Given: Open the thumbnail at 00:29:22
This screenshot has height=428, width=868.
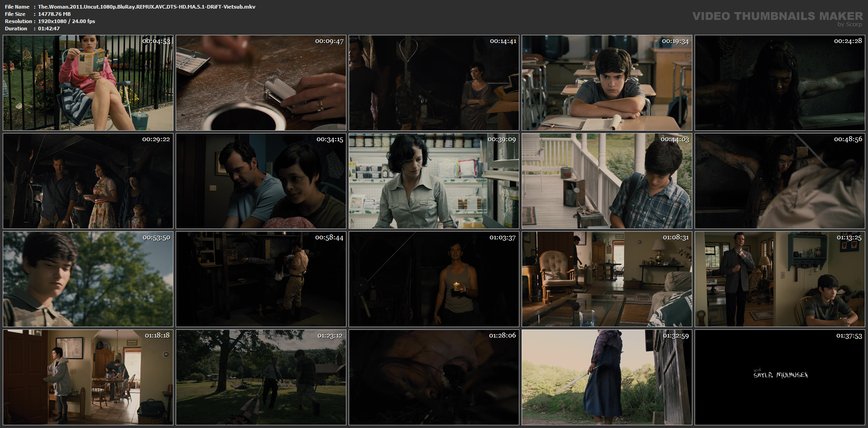Looking at the screenshot, I should click(x=88, y=181).
